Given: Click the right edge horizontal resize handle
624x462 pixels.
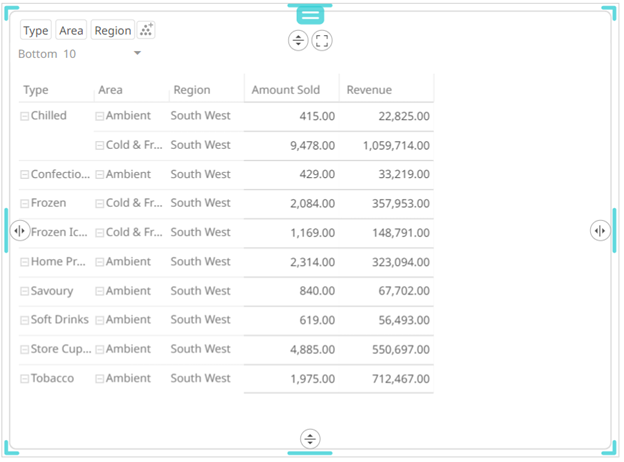Looking at the screenshot, I should (600, 231).
